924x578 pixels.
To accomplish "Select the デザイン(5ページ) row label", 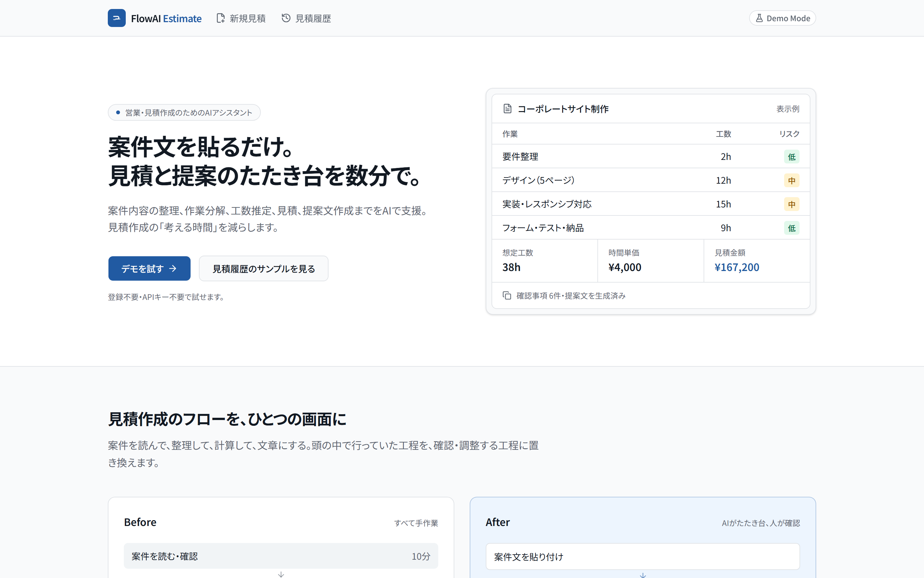I will tap(538, 180).
